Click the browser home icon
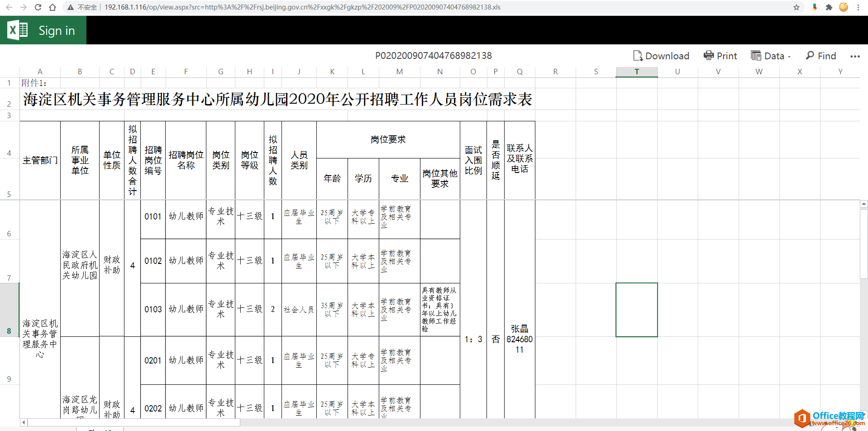The width and height of the screenshot is (868, 431). click(x=52, y=7)
